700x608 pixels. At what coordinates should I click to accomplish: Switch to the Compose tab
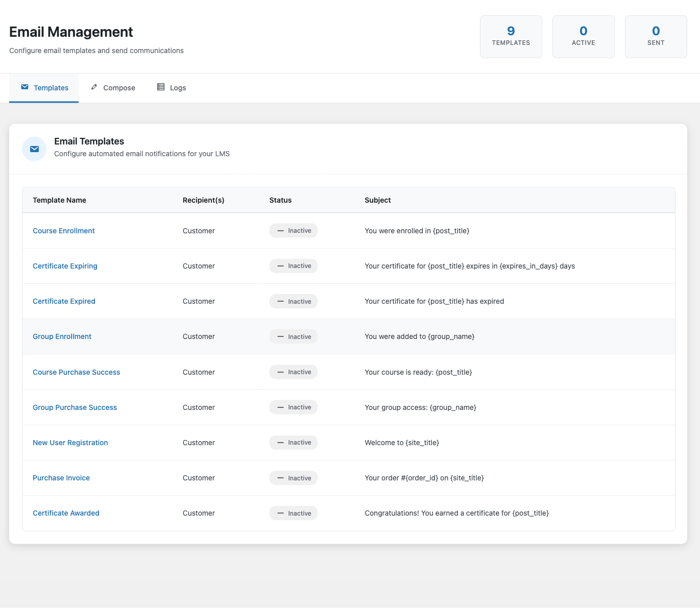pyautogui.click(x=112, y=87)
